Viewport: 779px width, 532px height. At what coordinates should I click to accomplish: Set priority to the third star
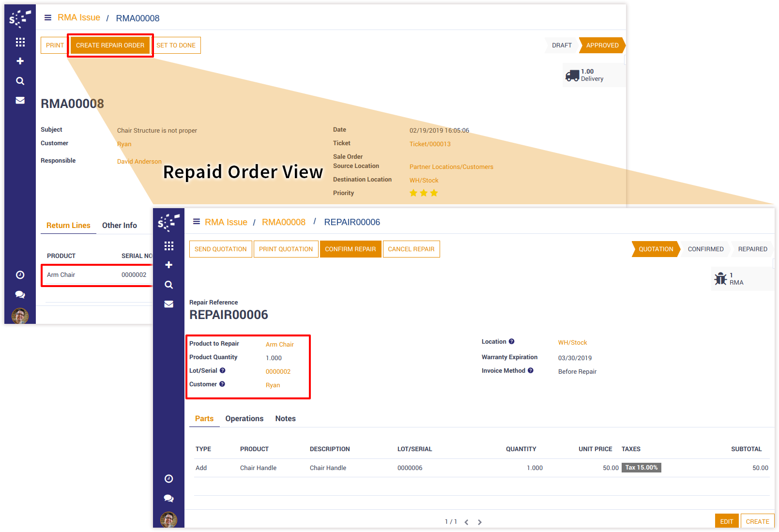[x=434, y=193]
